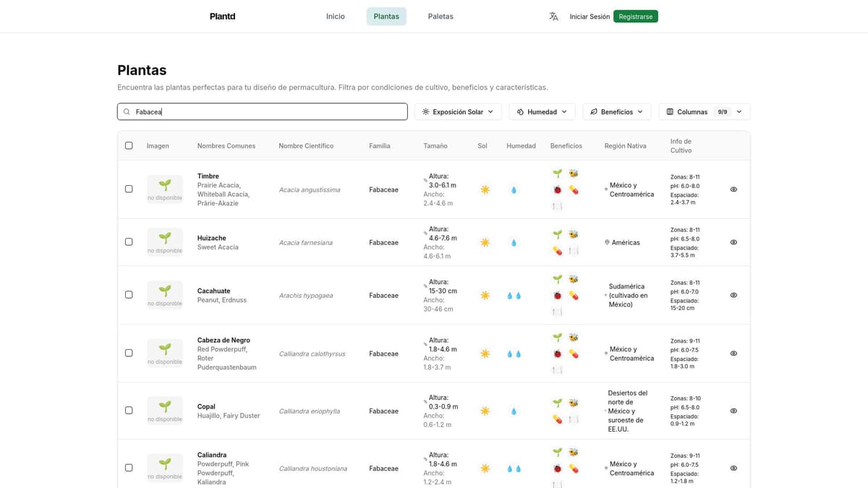Click the green Registrarse button

point(635,17)
